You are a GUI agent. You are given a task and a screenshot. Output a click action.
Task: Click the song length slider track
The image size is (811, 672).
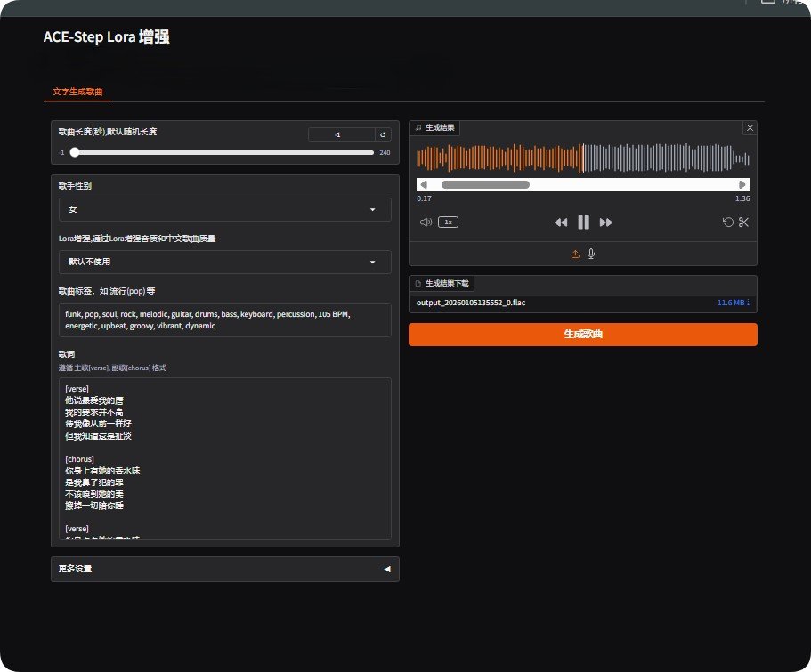[223, 152]
